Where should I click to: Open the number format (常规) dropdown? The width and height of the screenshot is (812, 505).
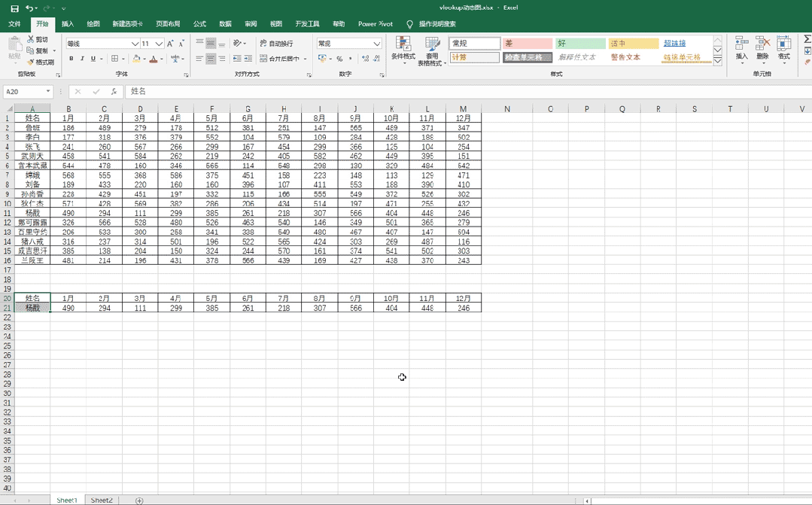377,44
